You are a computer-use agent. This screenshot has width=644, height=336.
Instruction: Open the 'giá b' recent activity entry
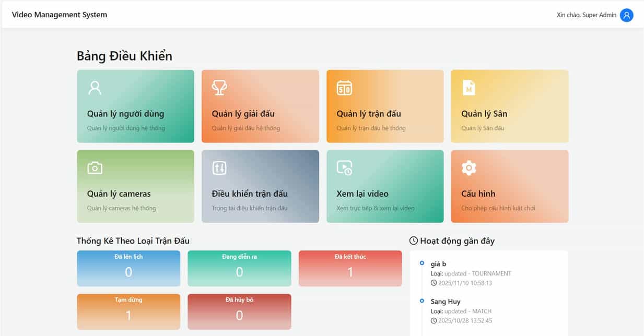tap(438, 264)
